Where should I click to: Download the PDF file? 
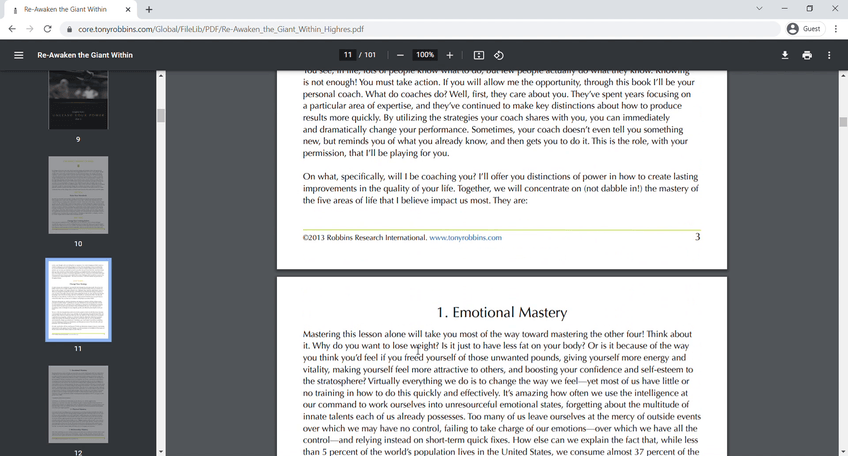coord(785,55)
